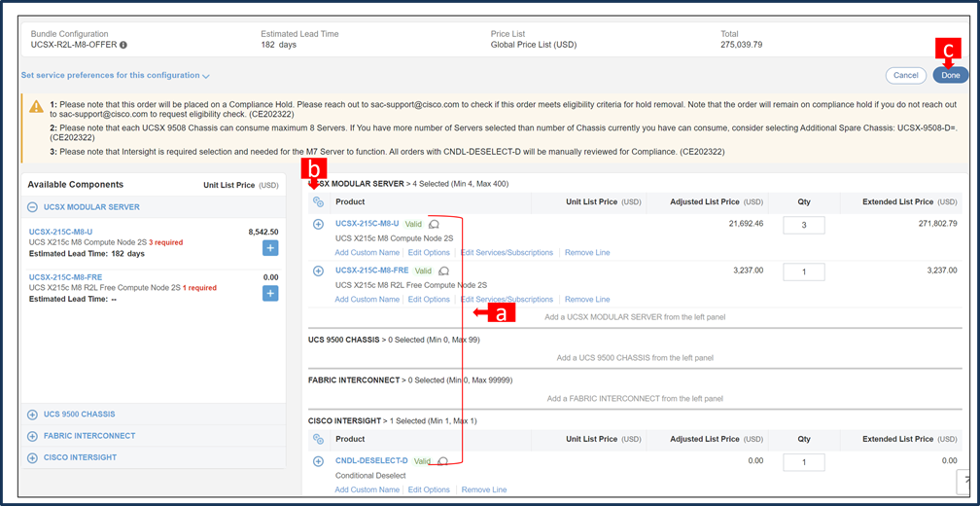Screen dimensions: 980x506
Task: Click the warning triangle icon in the notice
Action: click(36, 108)
